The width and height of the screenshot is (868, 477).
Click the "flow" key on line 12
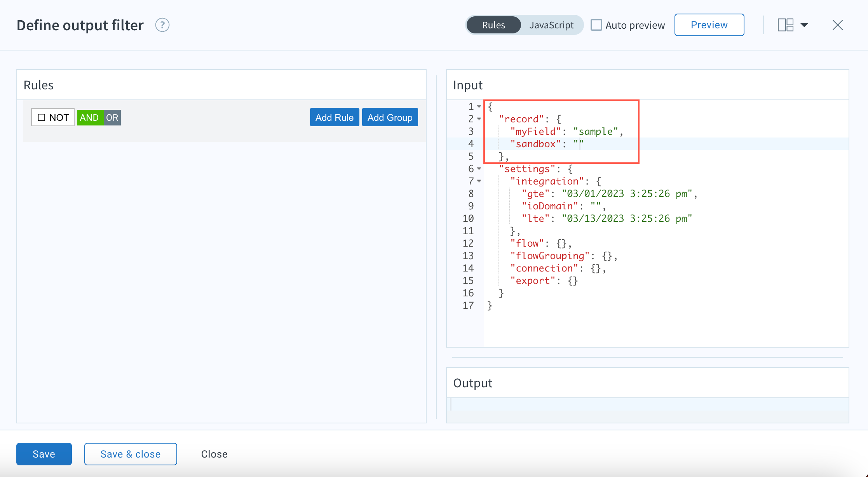pyautogui.click(x=527, y=243)
